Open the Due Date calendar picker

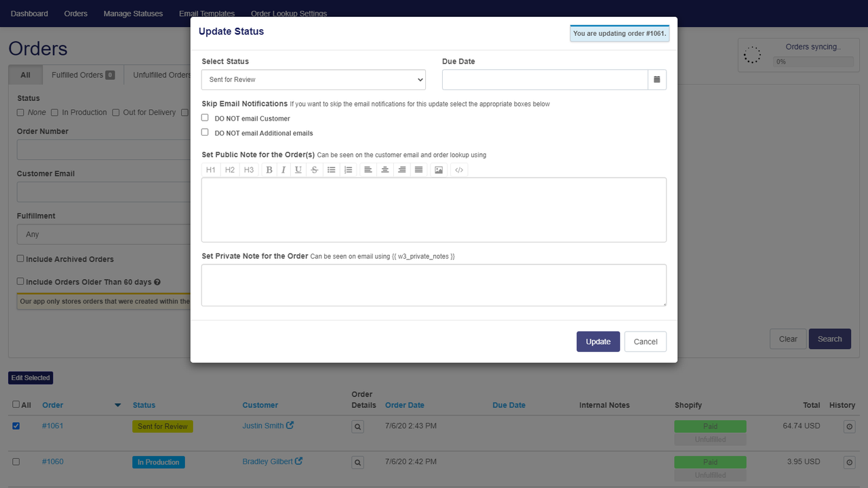pyautogui.click(x=657, y=79)
